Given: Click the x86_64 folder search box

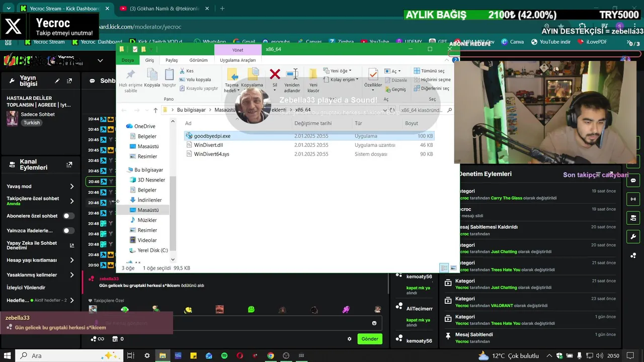Looking at the screenshot, I should tap(426, 110).
